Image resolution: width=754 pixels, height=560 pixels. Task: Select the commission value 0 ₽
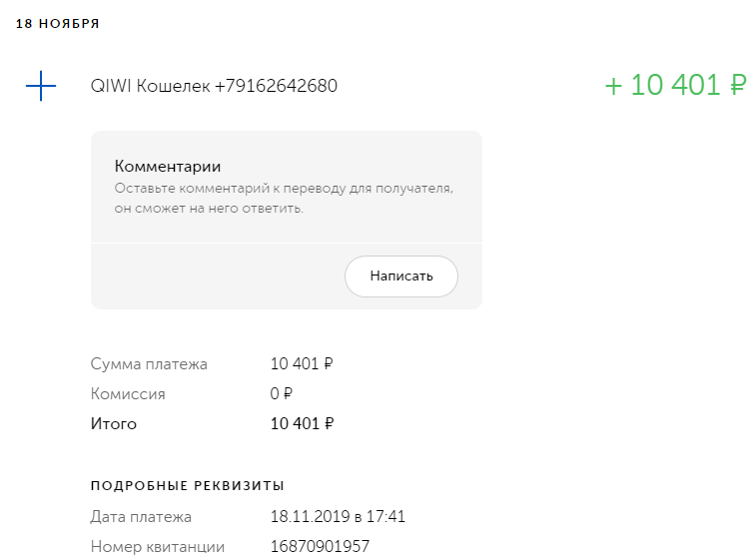[282, 393]
